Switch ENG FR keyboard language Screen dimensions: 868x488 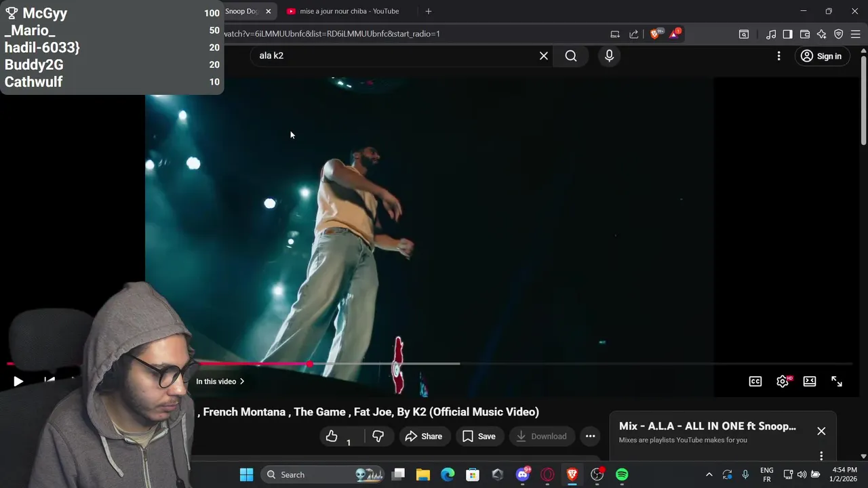click(767, 474)
